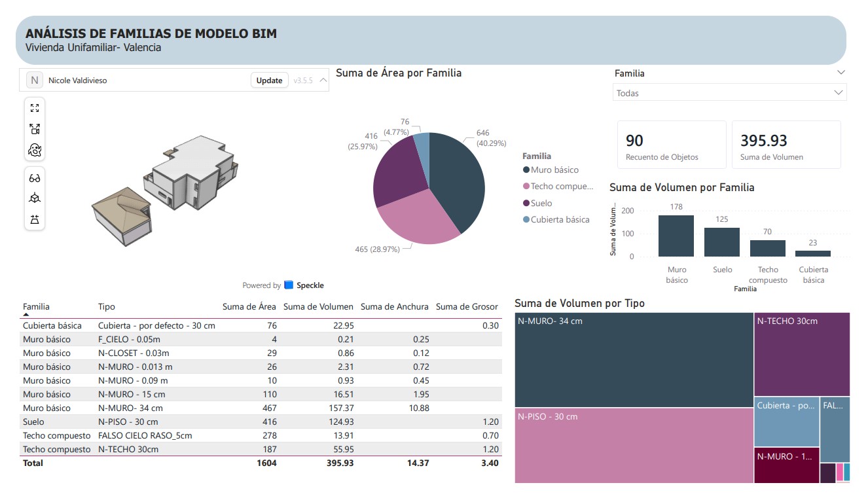
Task: Open the glasses view modes icon
Action: (x=35, y=178)
